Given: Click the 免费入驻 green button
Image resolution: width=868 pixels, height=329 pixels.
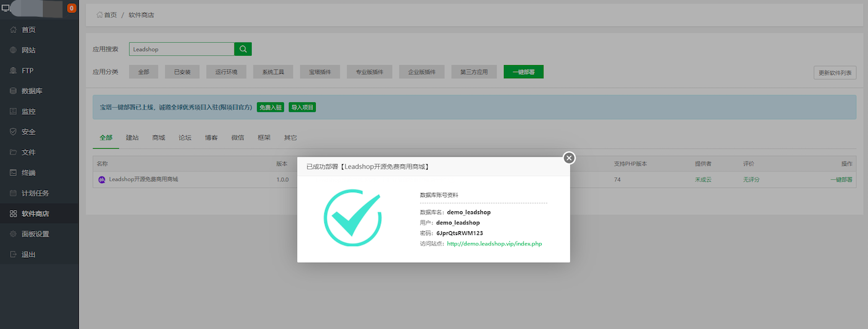Looking at the screenshot, I should coord(271,107).
